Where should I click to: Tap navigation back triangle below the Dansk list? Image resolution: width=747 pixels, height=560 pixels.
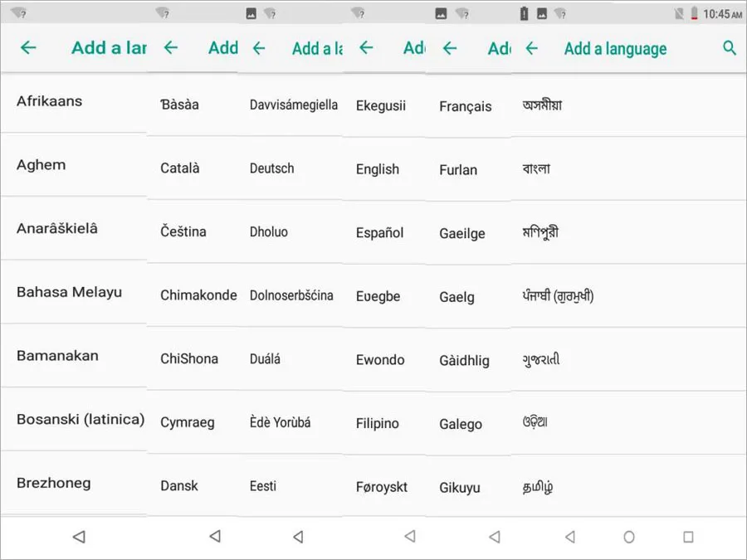[x=215, y=536]
